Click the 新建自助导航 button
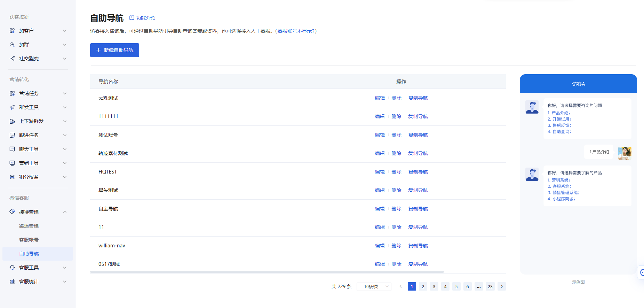 pos(114,50)
